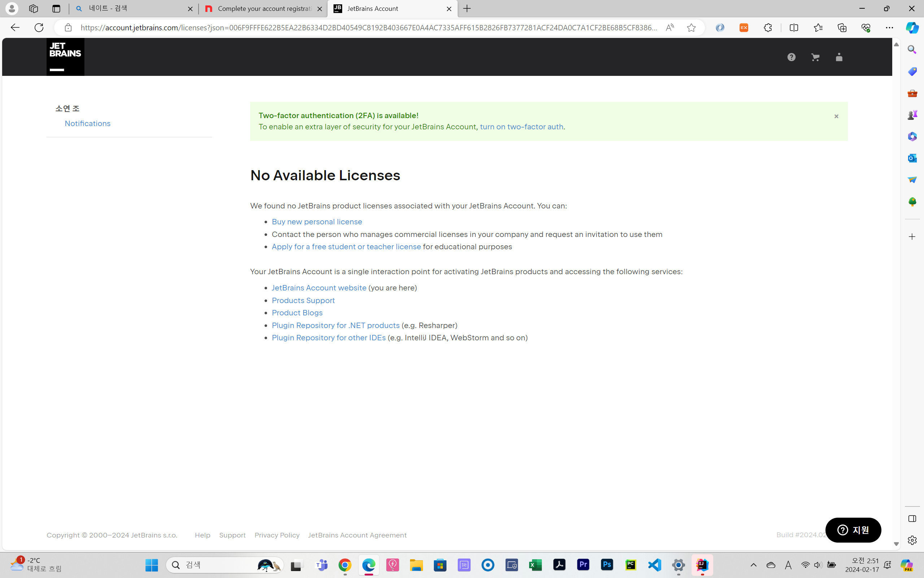Open PyCharm from the taskbar
The width and height of the screenshot is (924, 578).
point(631,565)
